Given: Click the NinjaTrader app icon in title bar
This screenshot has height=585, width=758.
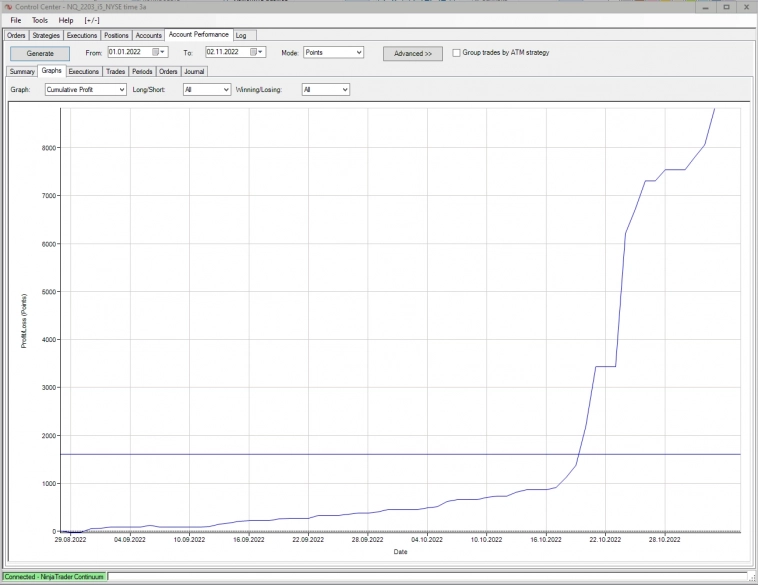Looking at the screenshot, I should point(8,7).
